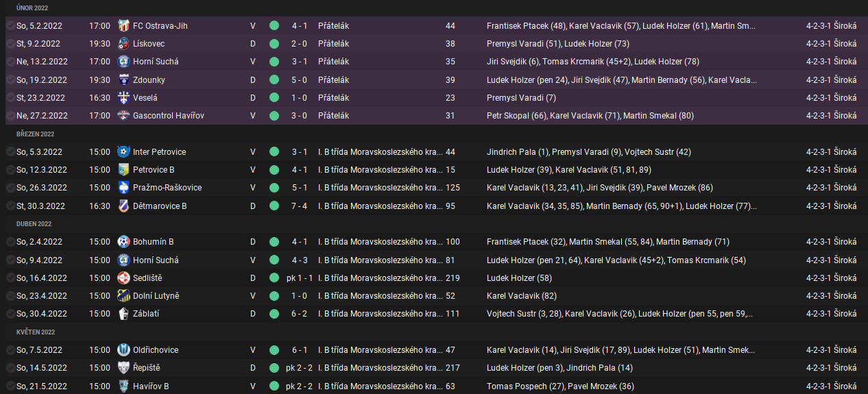Click the FC Ostrava-Jih club badge
Screen dimensions: 868x394
point(123,26)
